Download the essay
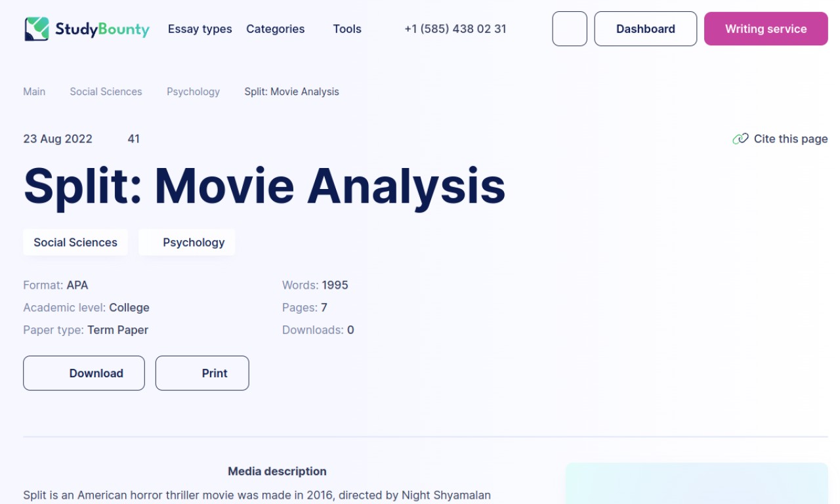This screenshot has width=840, height=504. tap(84, 373)
